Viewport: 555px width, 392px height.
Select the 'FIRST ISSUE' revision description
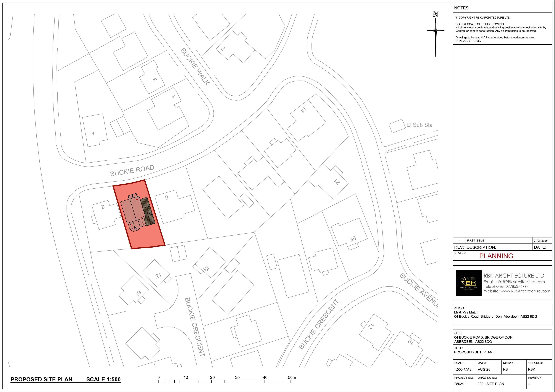click(x=475, y=241)
